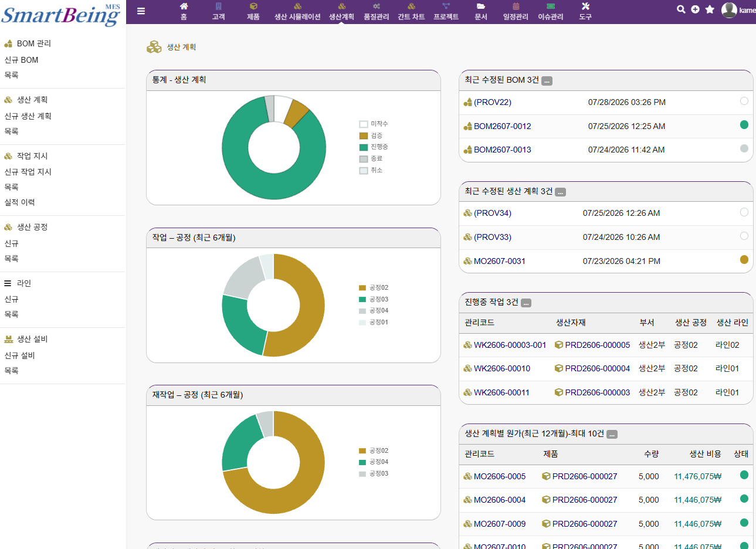Screen dimensions: 756x549
Task: Open 간트 차트 top menu
Action: pos(411,12)
